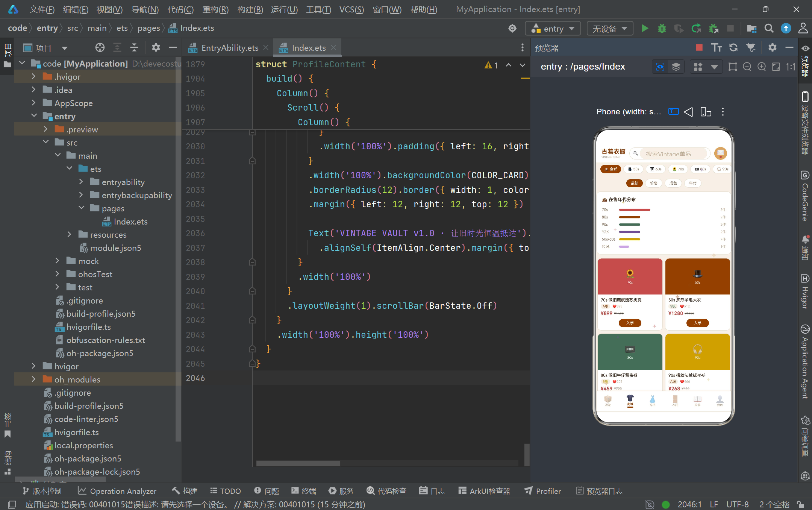Expand the oh_modules folder
The image size is (812, 510).
tap(33, 379)
